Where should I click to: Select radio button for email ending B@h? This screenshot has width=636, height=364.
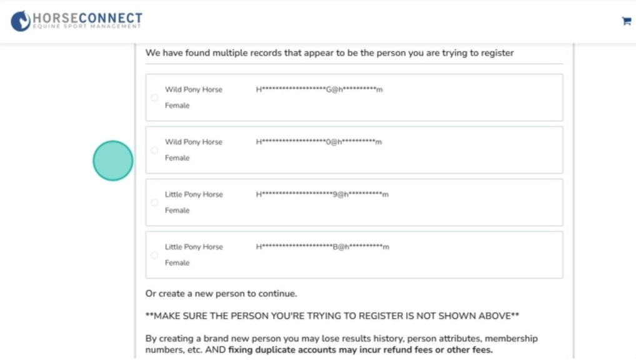pos(154,255)
